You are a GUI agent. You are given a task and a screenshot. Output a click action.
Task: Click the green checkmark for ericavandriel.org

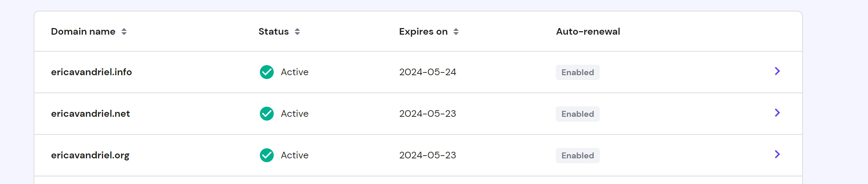pos(267,155)
